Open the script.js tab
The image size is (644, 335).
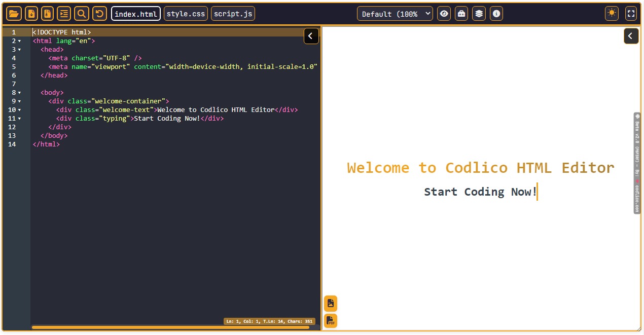pos(233,14)
